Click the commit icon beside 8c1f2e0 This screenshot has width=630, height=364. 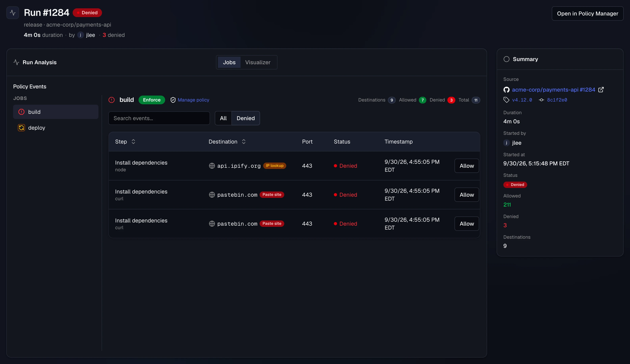[x=541, y=100]
